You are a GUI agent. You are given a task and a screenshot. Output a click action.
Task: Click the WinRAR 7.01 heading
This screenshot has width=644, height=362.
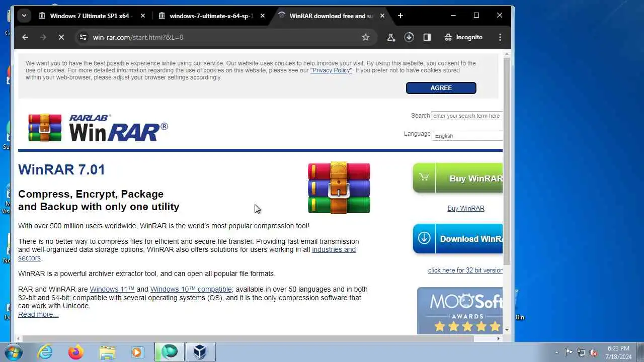pos(61,169)
